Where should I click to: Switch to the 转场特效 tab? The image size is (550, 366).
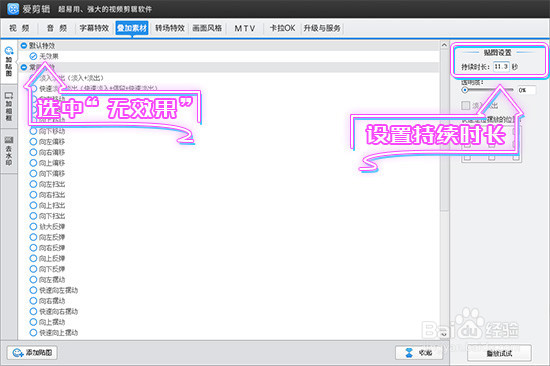pos(170,28)
